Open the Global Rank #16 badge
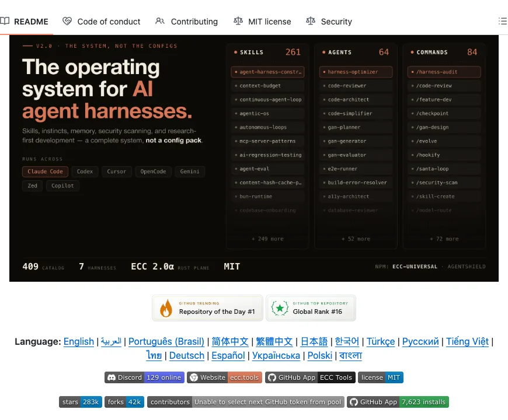 pyautogui.click(x=311, y=308)
